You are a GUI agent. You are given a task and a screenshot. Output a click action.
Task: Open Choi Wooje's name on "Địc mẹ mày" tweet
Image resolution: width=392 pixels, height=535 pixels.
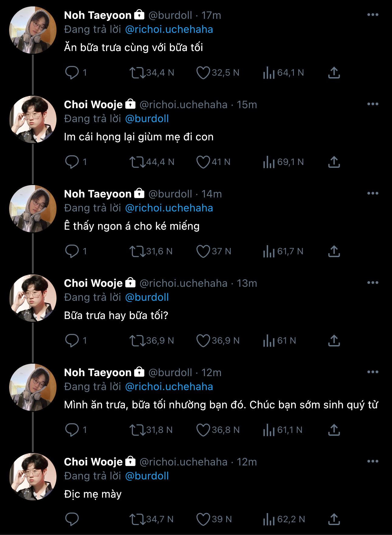click(93, 462)
